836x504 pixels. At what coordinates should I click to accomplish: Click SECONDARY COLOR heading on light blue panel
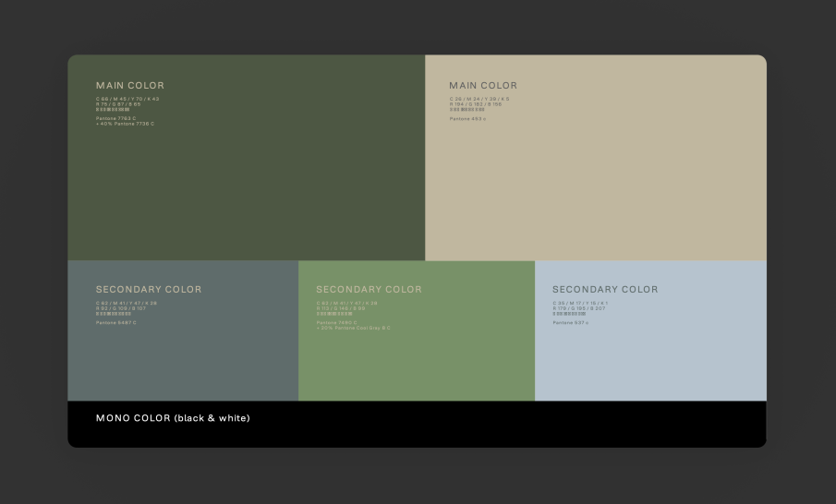[605, 290]
